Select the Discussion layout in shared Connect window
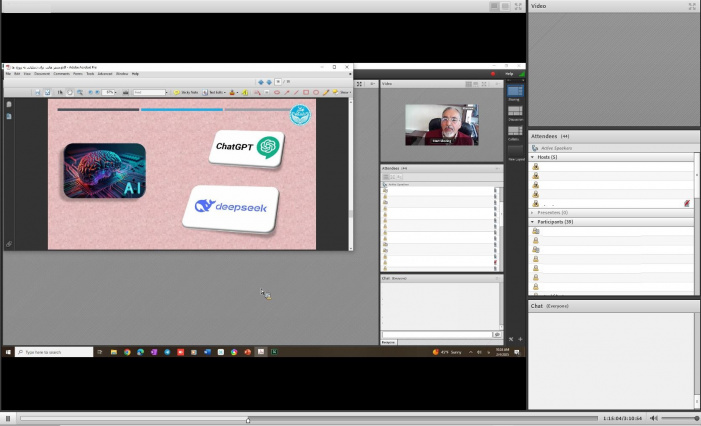Image resolution: width=701 pixels, height=426 pixels. [x=515, y=113]
